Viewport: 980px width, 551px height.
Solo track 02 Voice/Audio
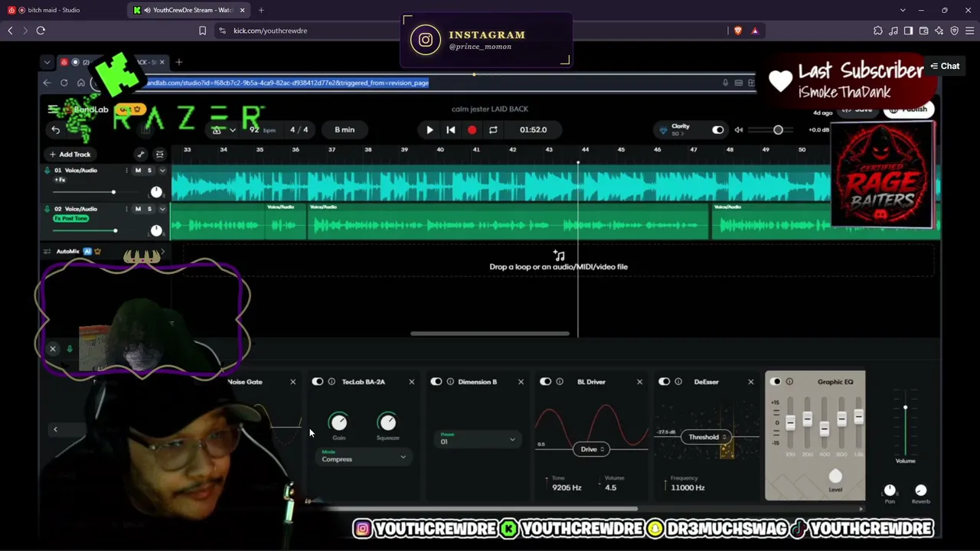149,209
